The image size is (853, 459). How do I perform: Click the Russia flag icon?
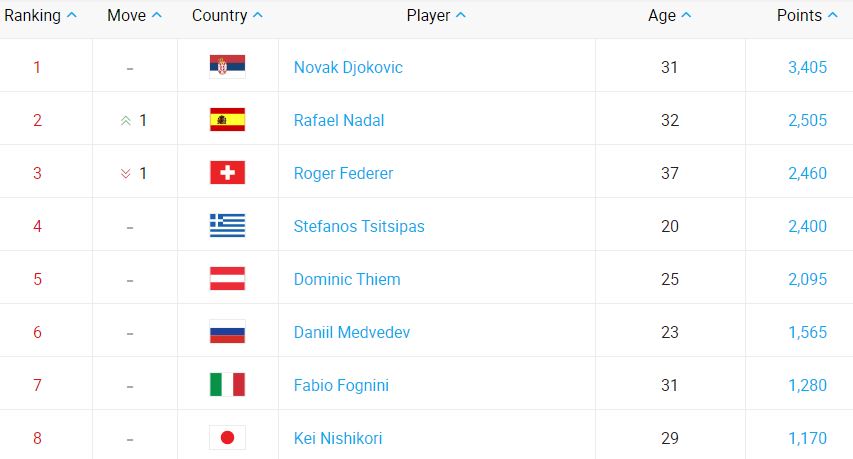coord(227,332)
